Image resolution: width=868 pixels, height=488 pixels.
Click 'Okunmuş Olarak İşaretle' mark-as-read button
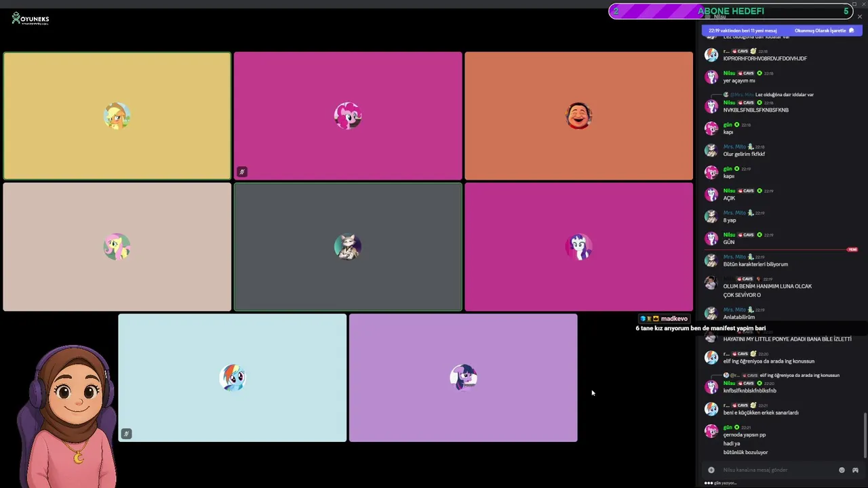tap(820, 30)
